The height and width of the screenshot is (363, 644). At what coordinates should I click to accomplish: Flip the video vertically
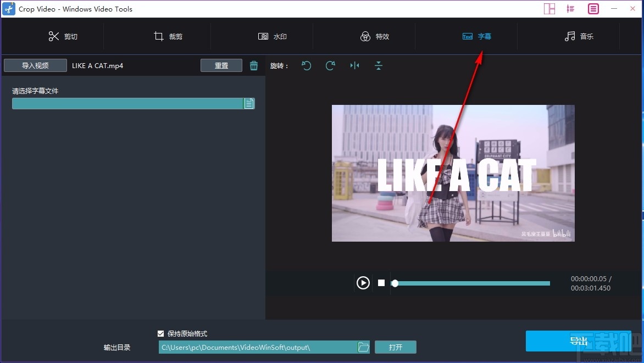tap(379, 65)
